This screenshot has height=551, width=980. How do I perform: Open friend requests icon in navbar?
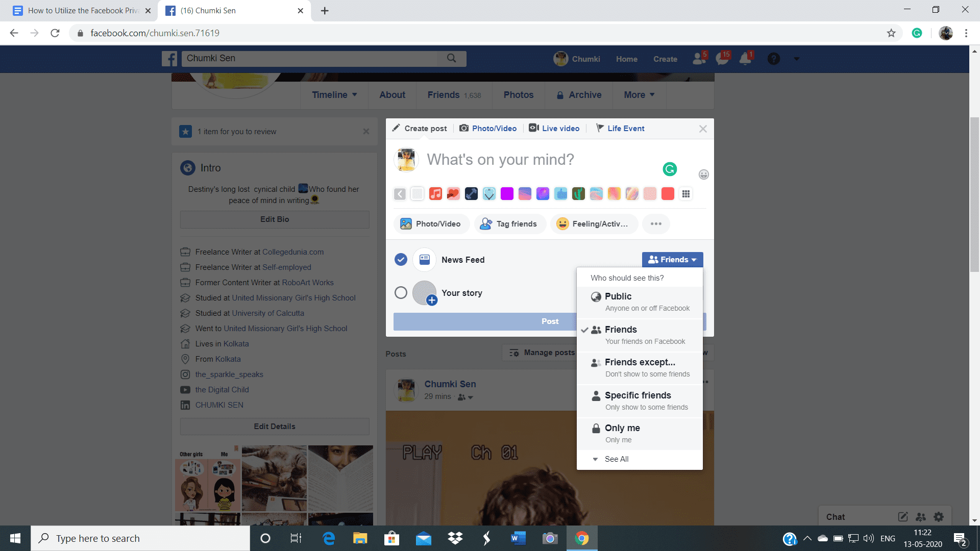point(699,59)
